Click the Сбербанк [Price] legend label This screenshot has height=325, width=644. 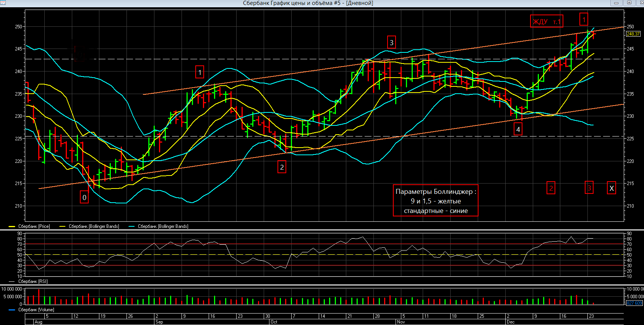pos(34,226)
